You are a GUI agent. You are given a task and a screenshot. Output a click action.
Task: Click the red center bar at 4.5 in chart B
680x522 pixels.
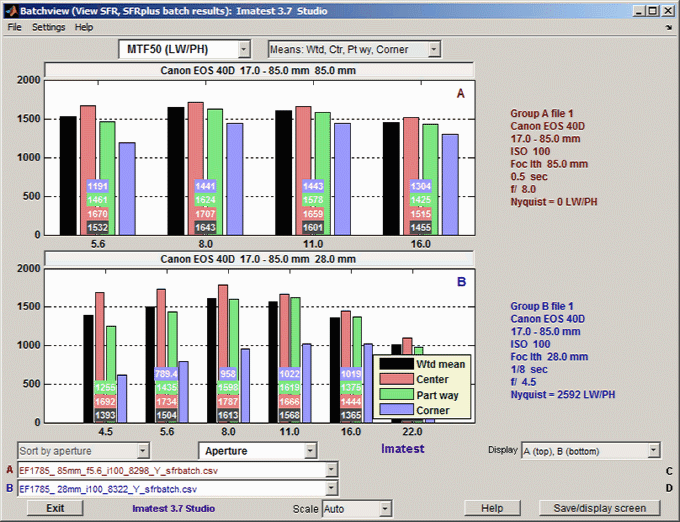coord(99,338)
